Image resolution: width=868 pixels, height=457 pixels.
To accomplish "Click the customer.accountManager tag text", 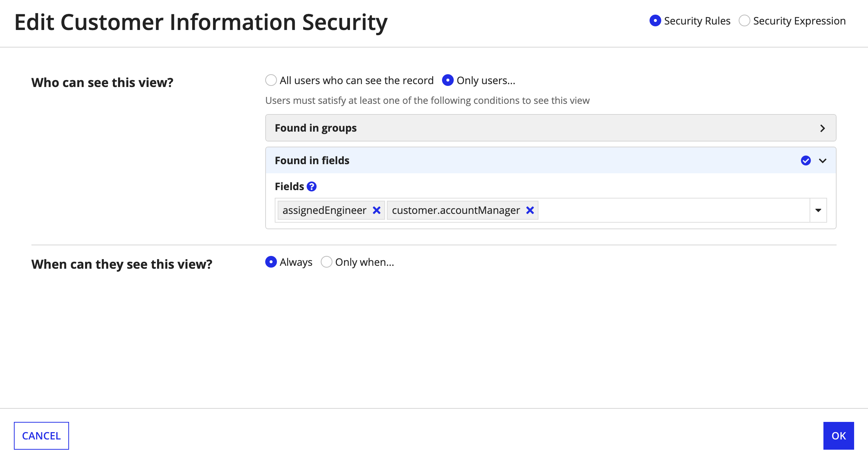I will pos(456,210).
